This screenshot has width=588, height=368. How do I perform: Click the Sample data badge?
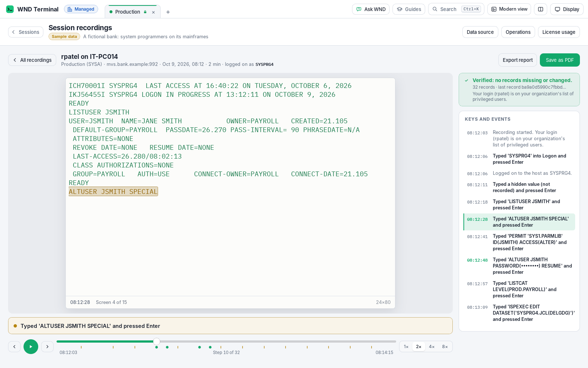64,36
